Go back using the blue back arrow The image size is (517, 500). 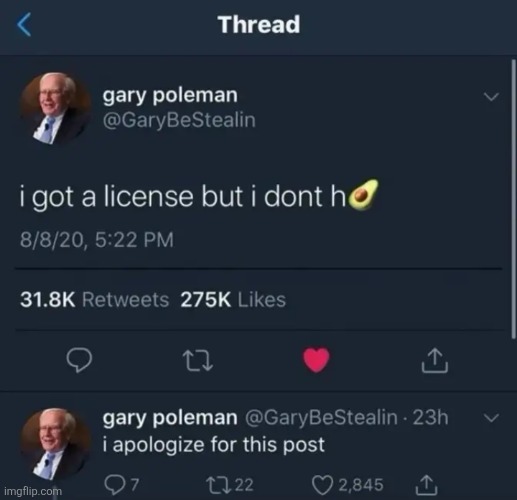click(x=24, y=24)
